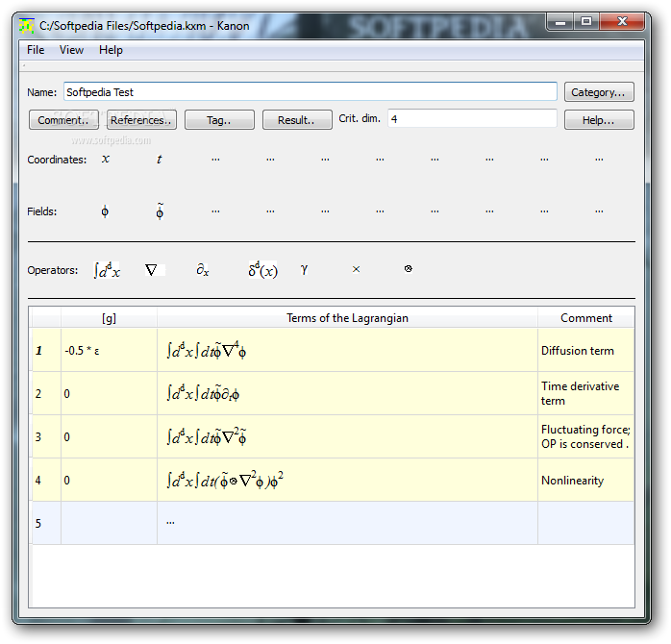Click the Diffusion term comment

(585, 351)
